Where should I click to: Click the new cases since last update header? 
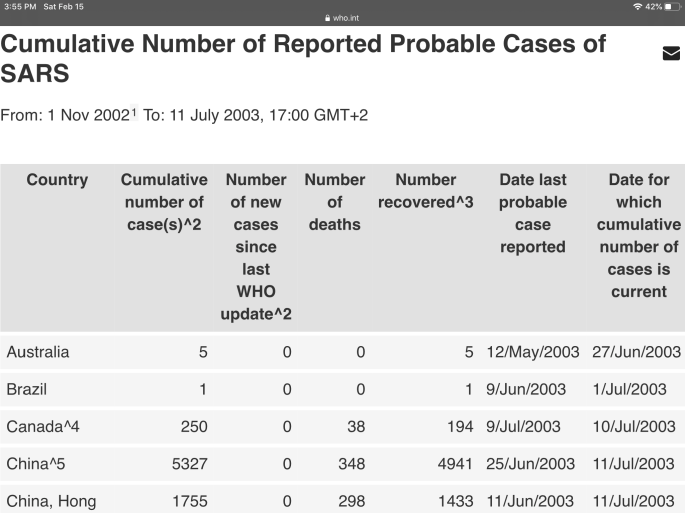pyautogui.click(x=256, y=247)
